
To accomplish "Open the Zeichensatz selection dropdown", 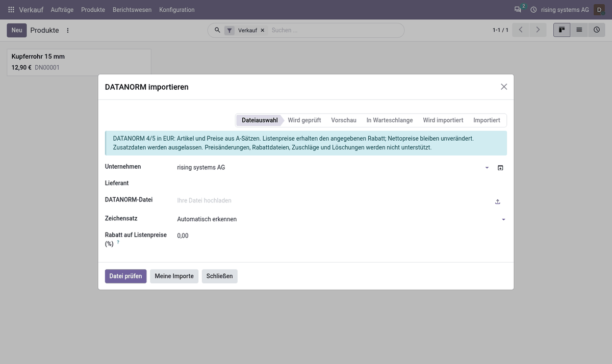I will tap(342, 219).
